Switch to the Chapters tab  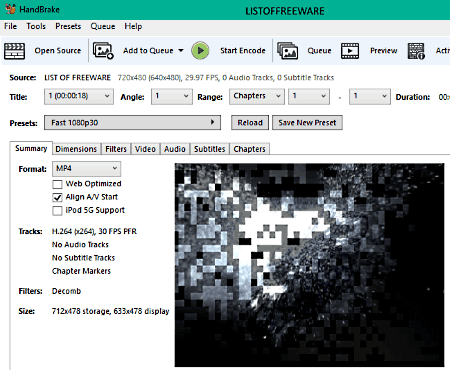click(249, 149)
